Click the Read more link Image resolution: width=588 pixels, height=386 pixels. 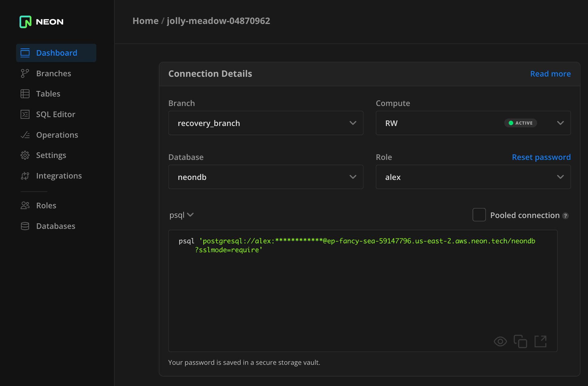click(x=551, y=74)
